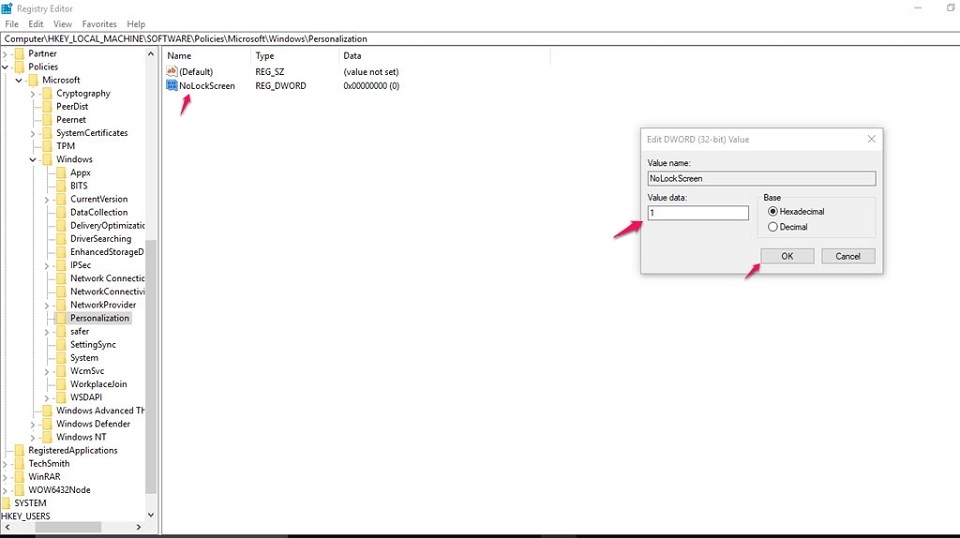The width and height of the screenshot is (960, 538).
Task: Click the registry path address bar
Action: [x=480, y=39]
